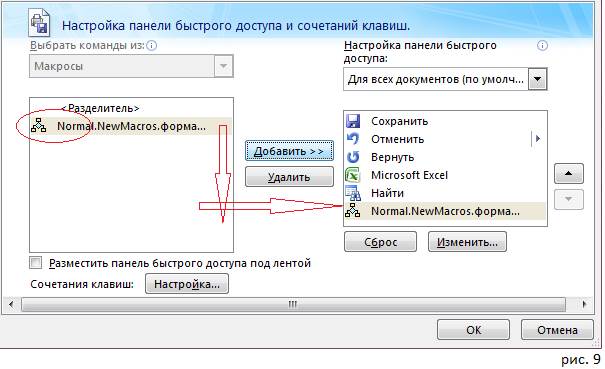
Task: Click macro icon in right quick access list
Action: point(353,211)
